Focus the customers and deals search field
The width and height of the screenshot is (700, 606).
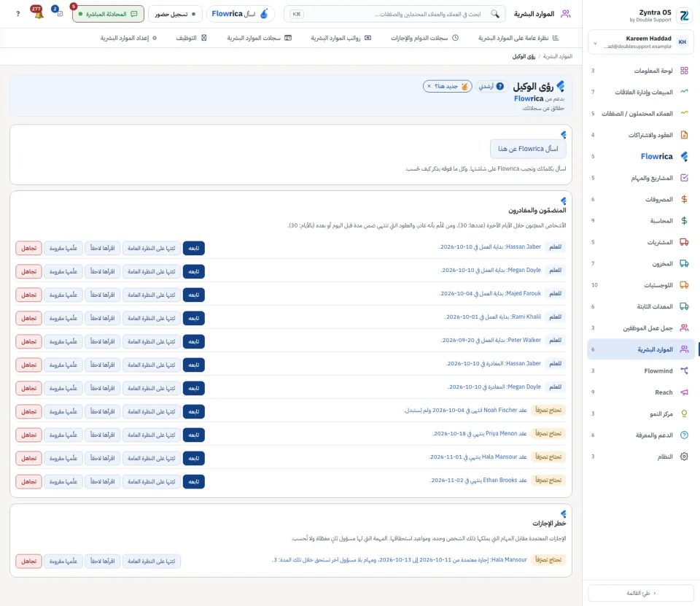tap(394, 14)
